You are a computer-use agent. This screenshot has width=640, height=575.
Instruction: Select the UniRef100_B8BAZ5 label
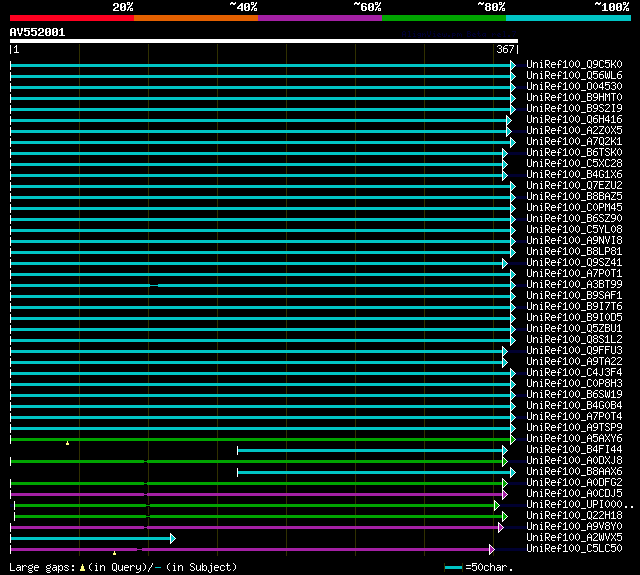574,197
